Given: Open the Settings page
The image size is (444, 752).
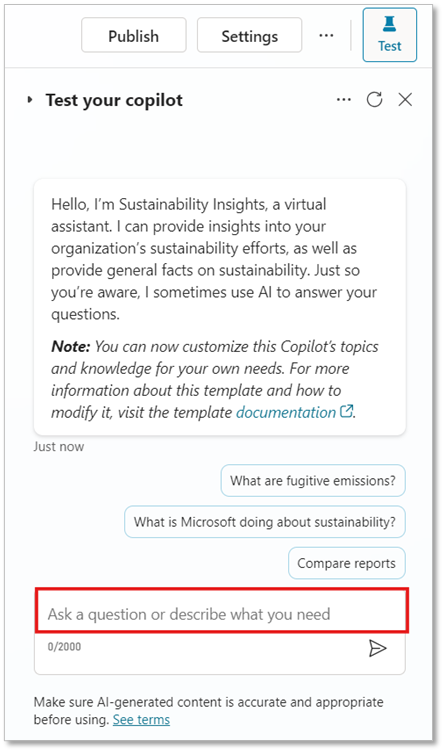Looking at the screenshot, I should (x=249, y=35).
